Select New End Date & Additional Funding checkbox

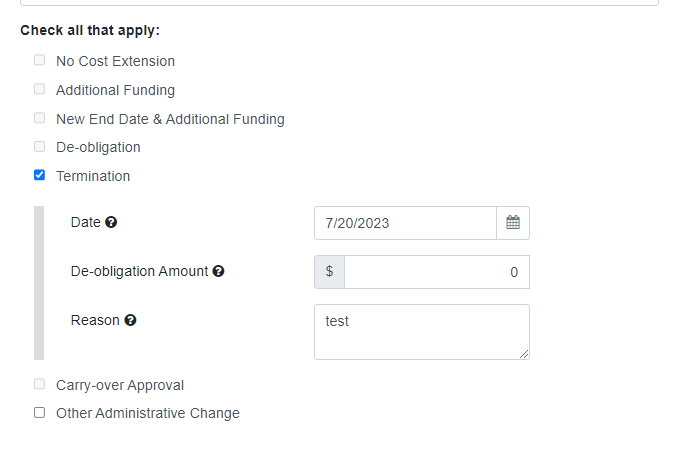[39, 118]
